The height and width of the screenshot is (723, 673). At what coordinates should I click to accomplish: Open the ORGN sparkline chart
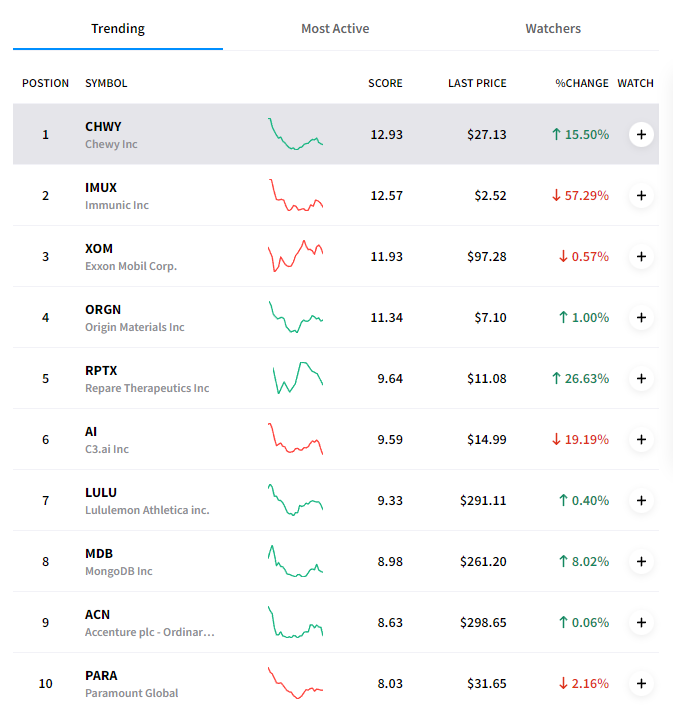295,317
